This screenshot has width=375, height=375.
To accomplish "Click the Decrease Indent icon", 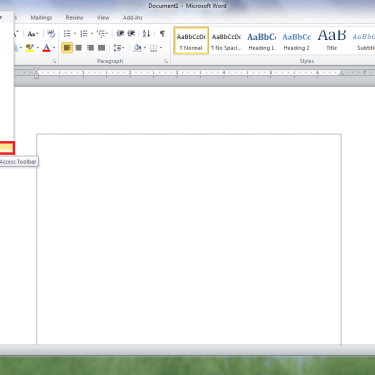I will (120, 34).
